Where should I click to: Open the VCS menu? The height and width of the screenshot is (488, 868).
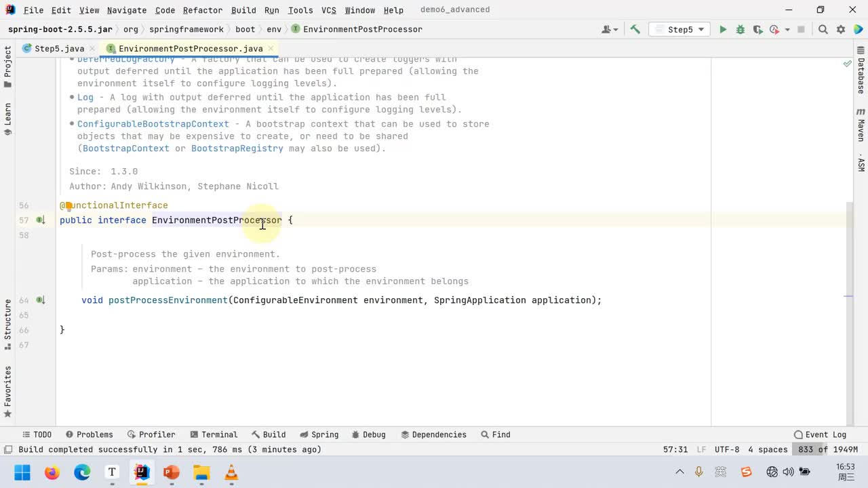tap(329, 10)
